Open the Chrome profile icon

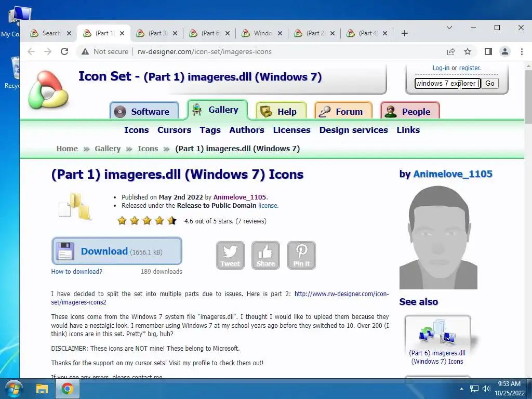505,51
